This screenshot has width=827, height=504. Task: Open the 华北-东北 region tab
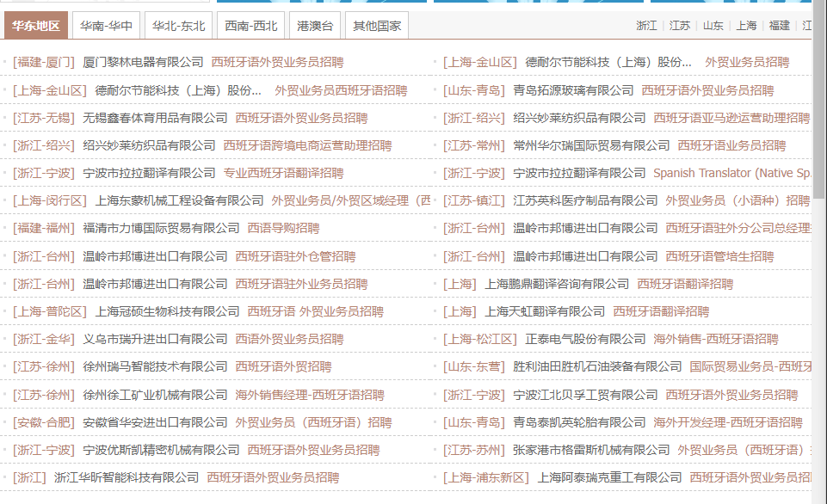pos(179,26)
